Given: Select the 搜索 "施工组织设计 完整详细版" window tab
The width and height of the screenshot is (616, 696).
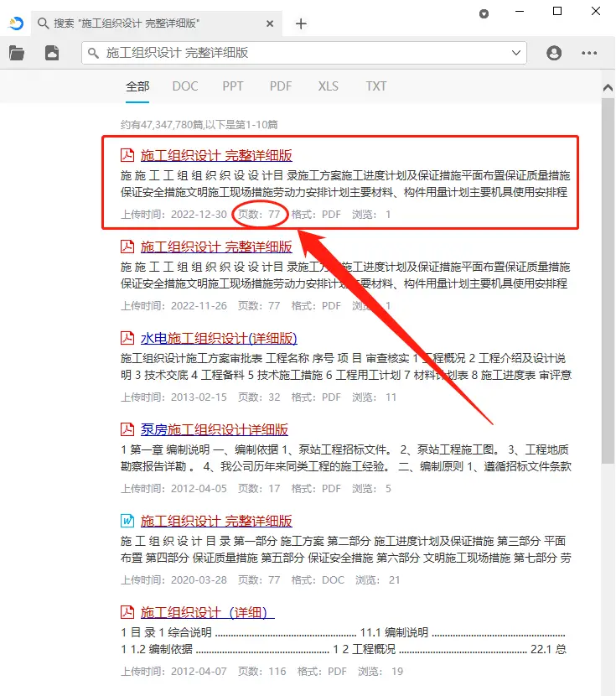Looking at the screenshot, I should 157,23.
